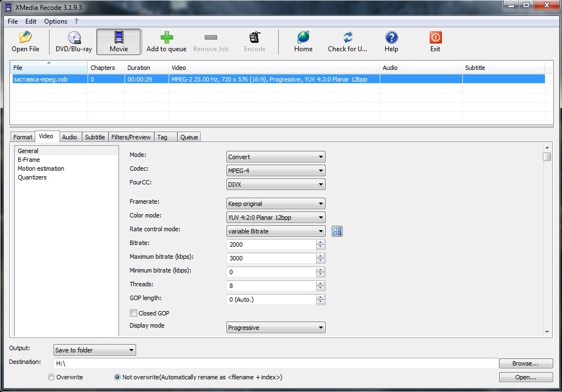Screen dimensions: 562x392
Task: Switch to the Audio tab
Action: [x=69, y=137]
